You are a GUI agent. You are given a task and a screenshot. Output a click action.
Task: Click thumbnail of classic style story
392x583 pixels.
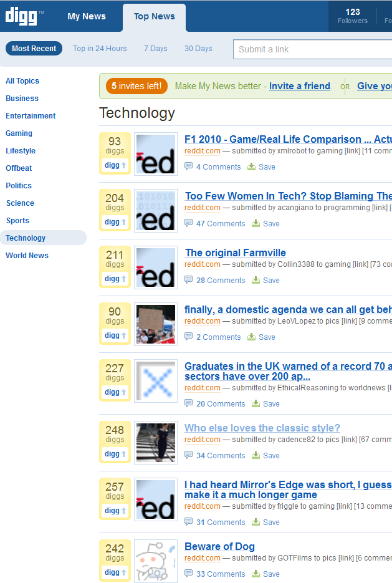coord(156,443)
